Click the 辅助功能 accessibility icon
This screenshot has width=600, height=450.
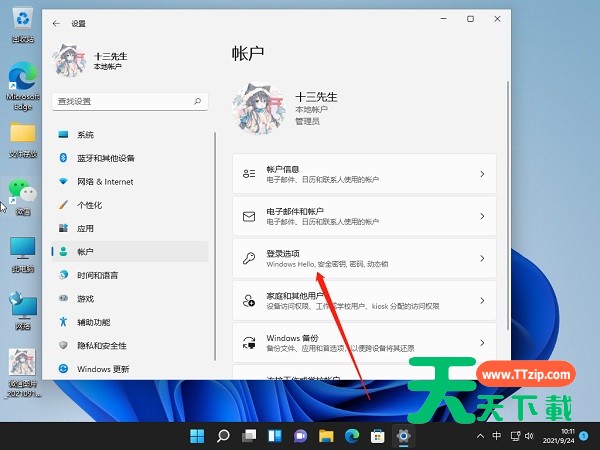[64, 322]
